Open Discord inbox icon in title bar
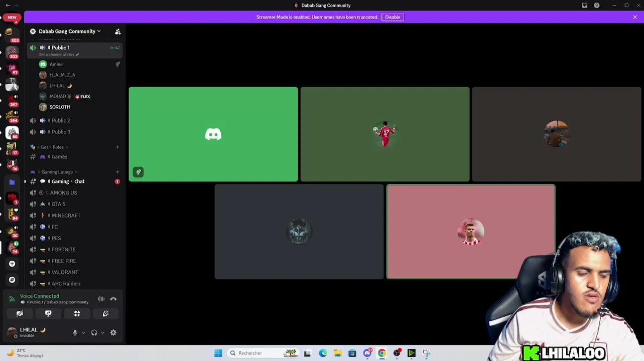The image size is (644, 361). (585, 6)
